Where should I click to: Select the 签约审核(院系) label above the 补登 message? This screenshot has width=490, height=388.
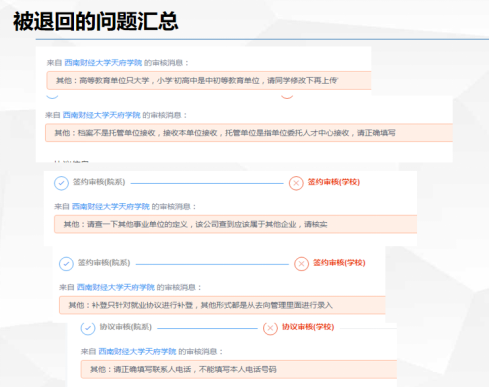[104, 263]
